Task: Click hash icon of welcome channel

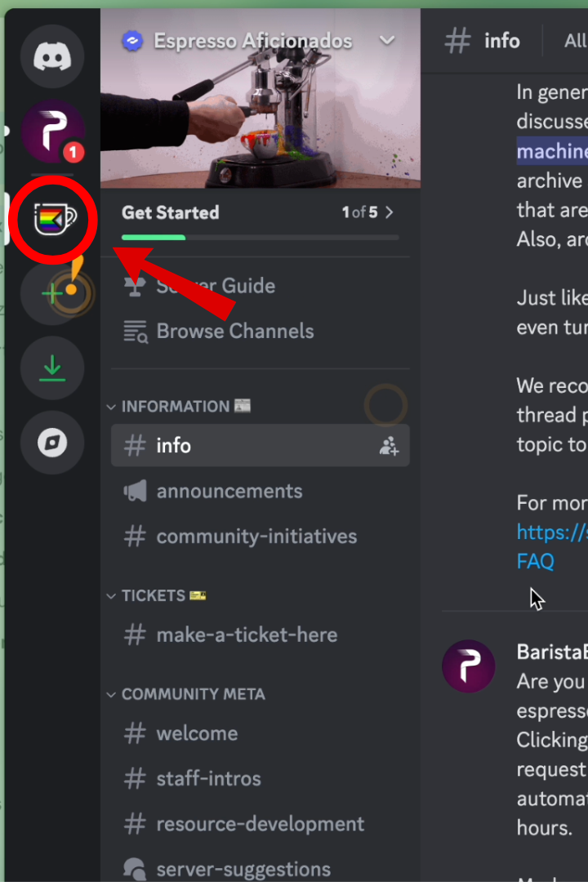Action: pos(135,733)
